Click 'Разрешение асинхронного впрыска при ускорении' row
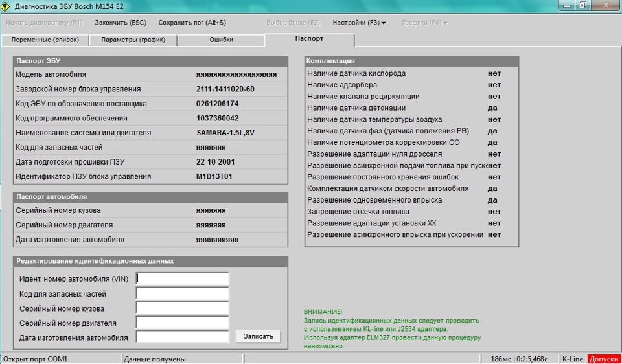This screenshot has width=622, height=364. coord(412,234)
